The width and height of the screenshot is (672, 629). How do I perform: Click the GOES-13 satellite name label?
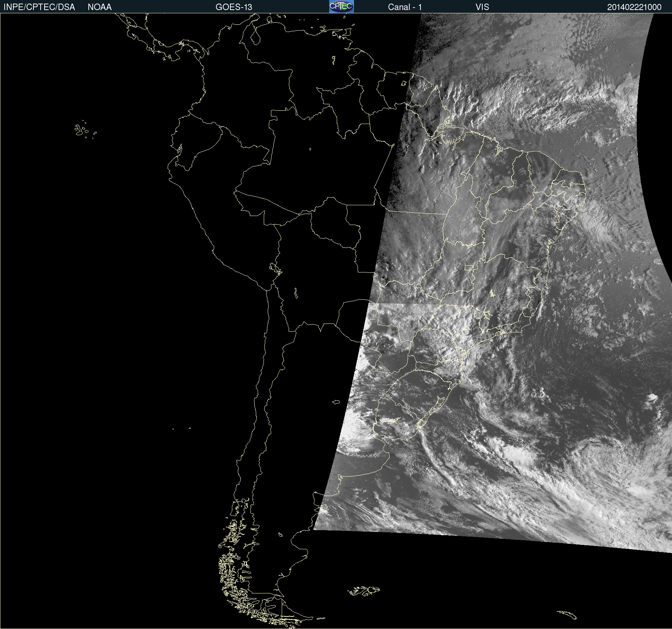(234, 7)
